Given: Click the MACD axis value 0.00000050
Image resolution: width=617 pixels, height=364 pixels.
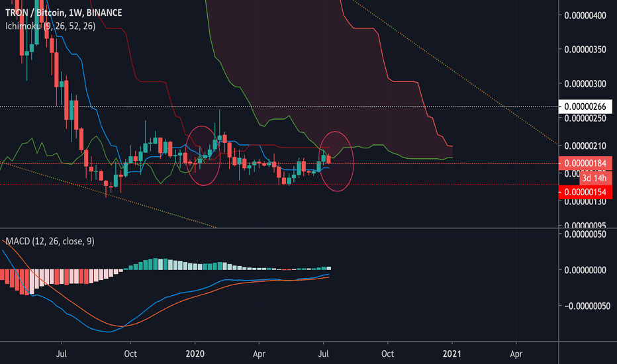Looking at the screenshot, I should pos(585,234).
